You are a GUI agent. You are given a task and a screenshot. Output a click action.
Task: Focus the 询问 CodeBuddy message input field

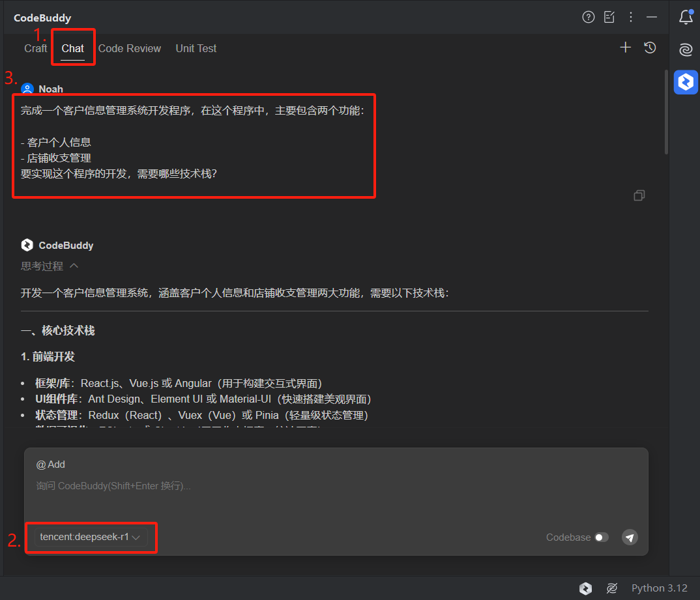[336, 486]
